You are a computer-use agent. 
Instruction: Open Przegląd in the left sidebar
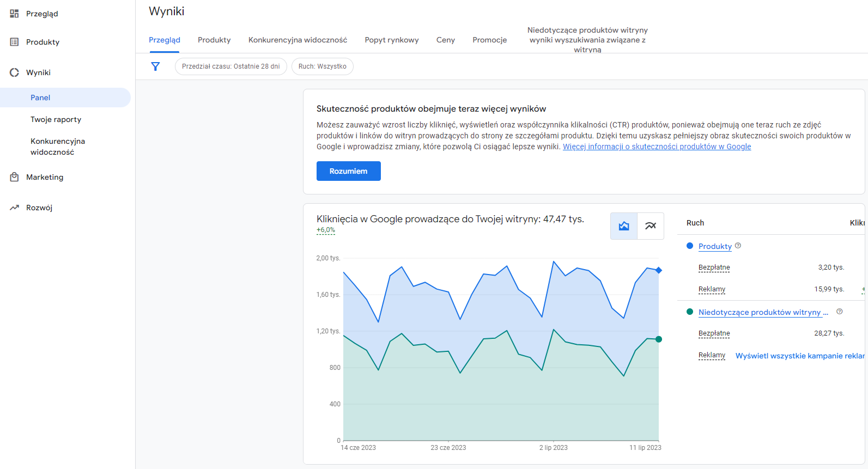pyautogui.click(x=42, y=14)
